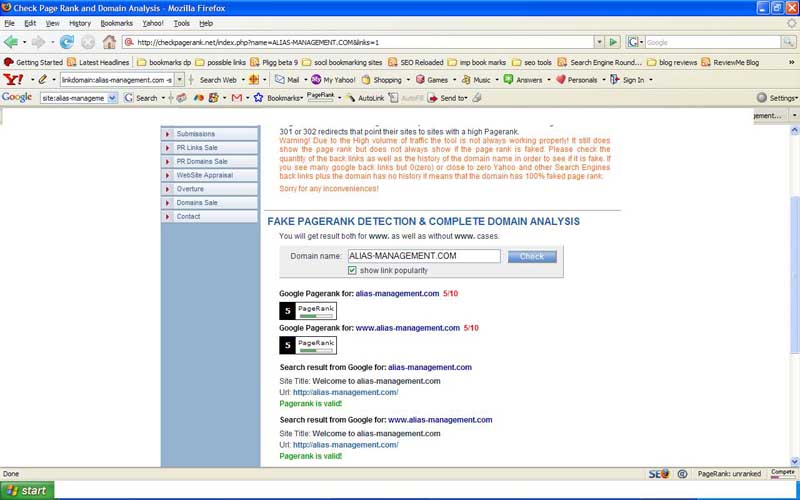
Task: Open the View menu
Action: pos(53,23)
